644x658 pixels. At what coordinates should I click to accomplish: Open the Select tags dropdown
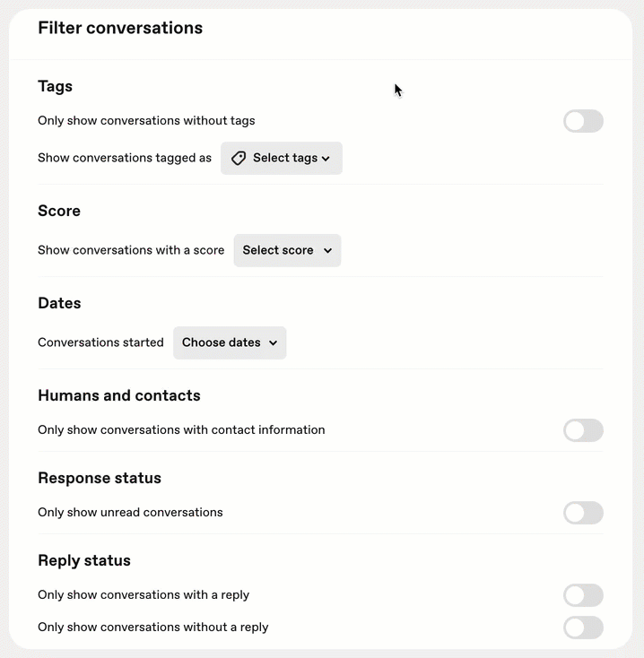tap(282, 158)
